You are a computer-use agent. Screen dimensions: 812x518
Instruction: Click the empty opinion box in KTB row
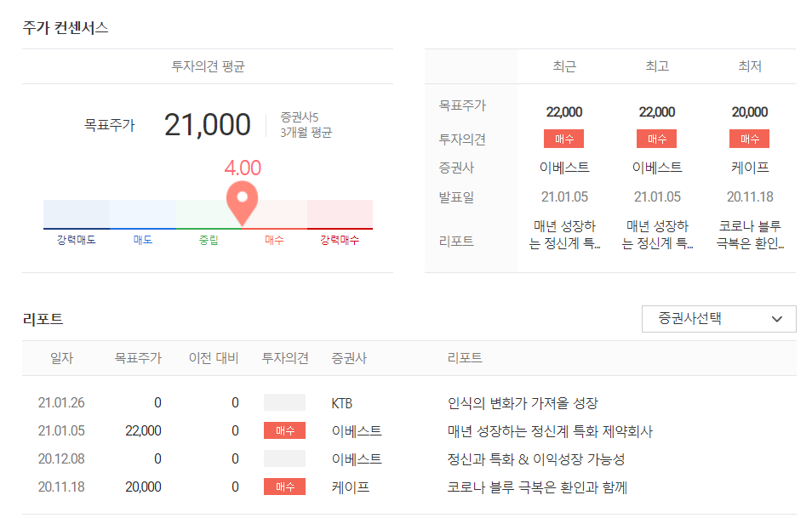tap(284, 402)
